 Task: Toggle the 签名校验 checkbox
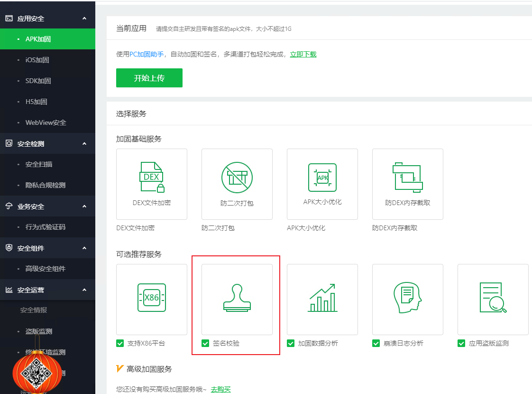[205, 343]
